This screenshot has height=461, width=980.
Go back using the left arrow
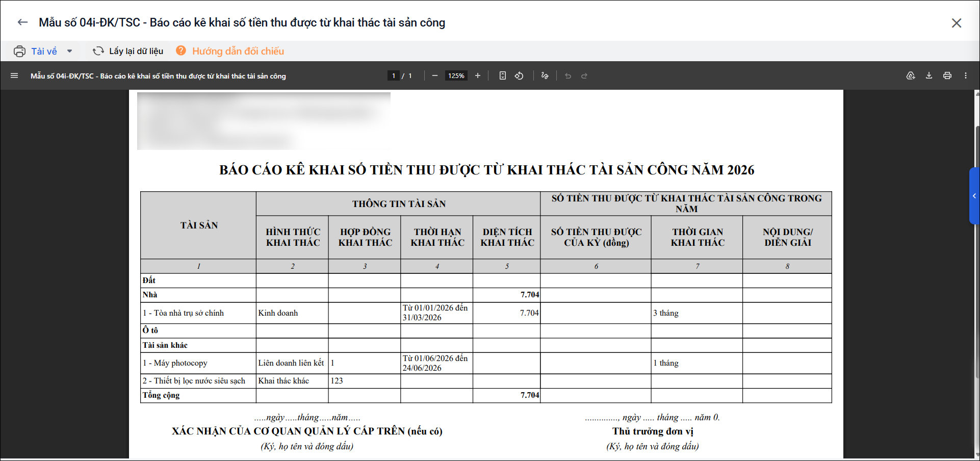pos(22,22)
